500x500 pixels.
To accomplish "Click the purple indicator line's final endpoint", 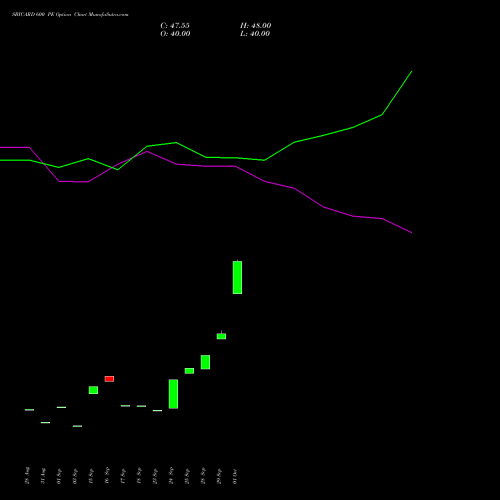I will tap(412, 233).
